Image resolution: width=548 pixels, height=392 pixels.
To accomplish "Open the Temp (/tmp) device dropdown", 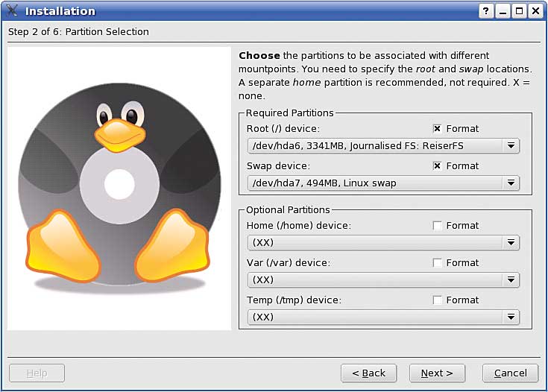I will (x=383, y=317).
